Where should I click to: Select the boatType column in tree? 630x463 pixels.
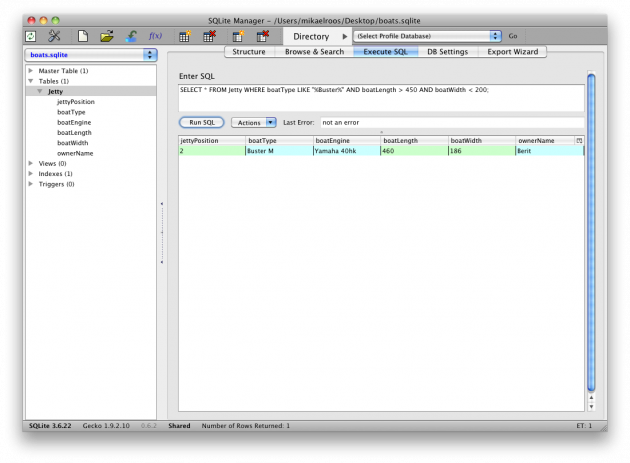click(71, 112)
